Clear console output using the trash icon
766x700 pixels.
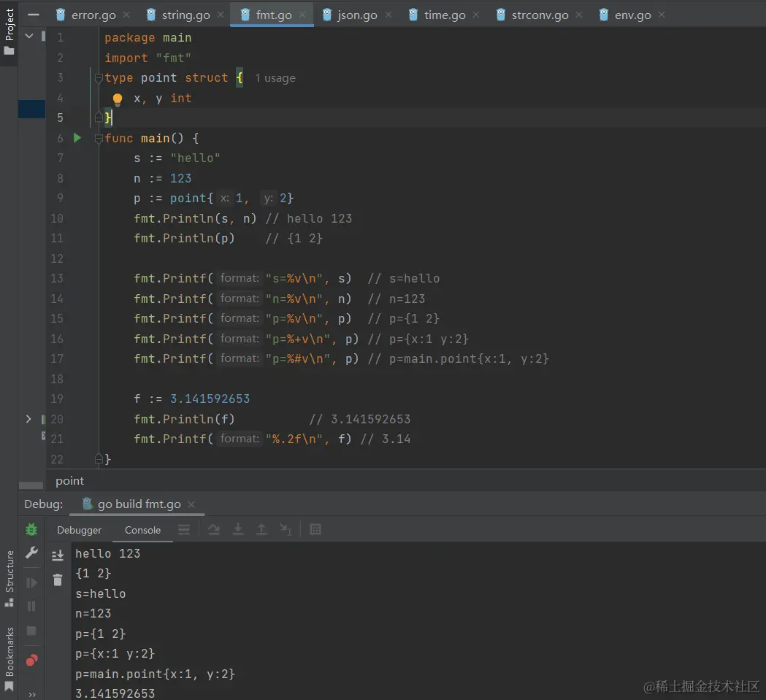tap(58, 580)
